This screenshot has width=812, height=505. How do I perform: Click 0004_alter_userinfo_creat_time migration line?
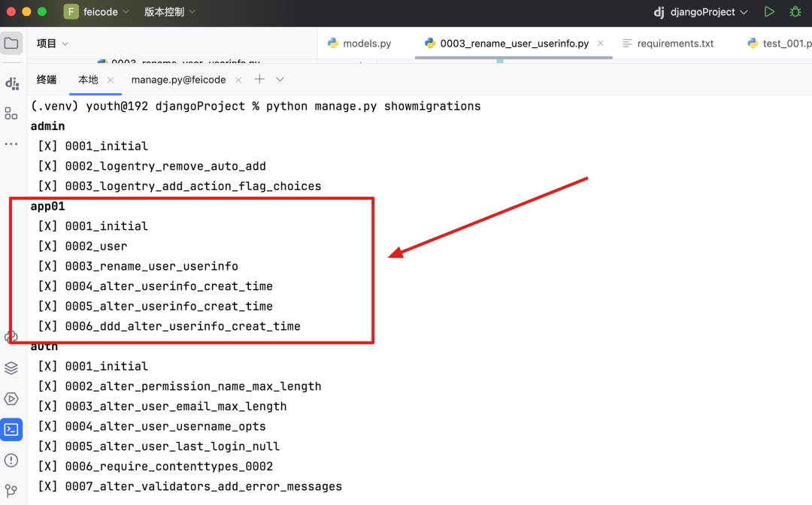coord(156,286)
